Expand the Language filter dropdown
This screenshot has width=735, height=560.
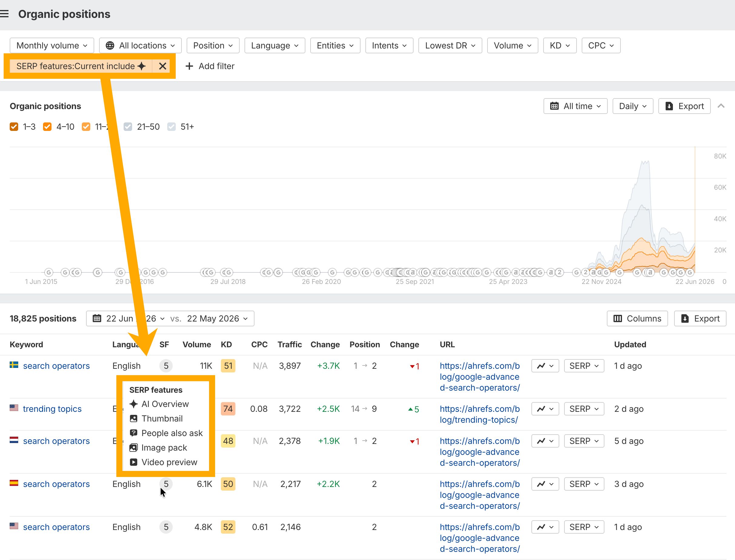click(x=275, y=45)
